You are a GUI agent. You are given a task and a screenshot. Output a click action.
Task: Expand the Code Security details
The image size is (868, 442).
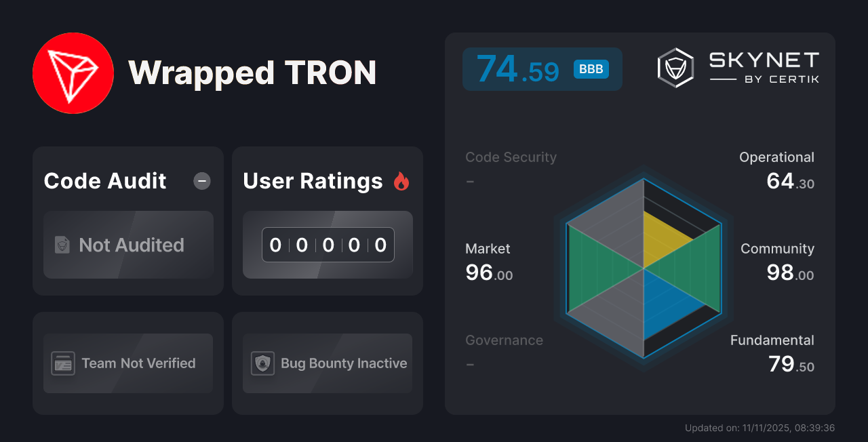click(511, 157)
